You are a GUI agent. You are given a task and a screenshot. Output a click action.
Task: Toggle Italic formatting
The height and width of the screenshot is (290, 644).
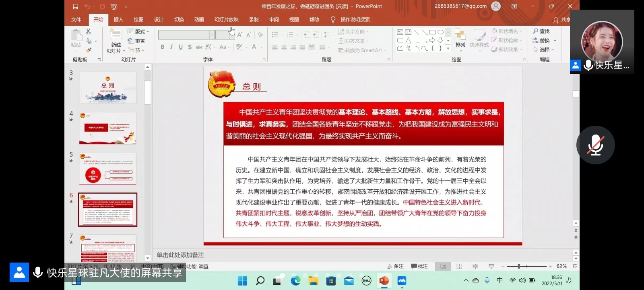tap(171, 47)
